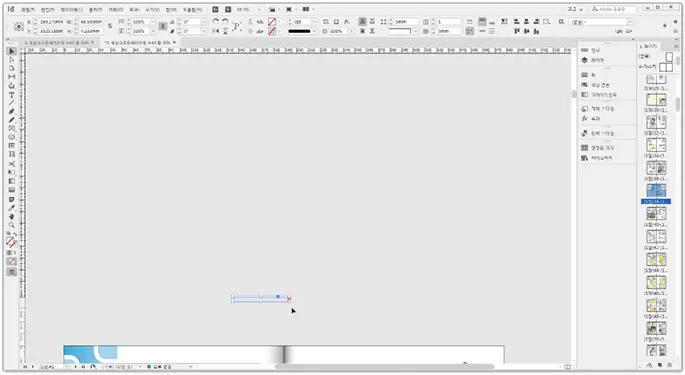Select the Direct Selection tool
685x375 pixels.
[12, 60]
